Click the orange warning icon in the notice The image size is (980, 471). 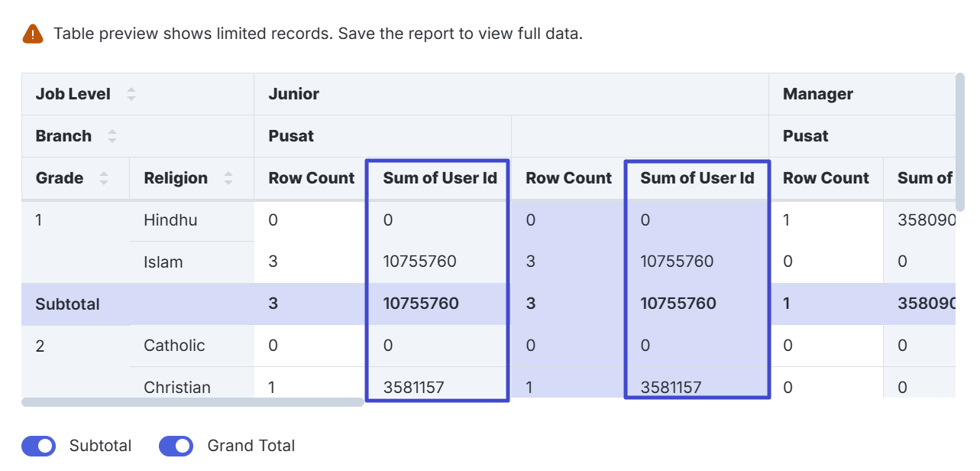[x=33, y=34]
